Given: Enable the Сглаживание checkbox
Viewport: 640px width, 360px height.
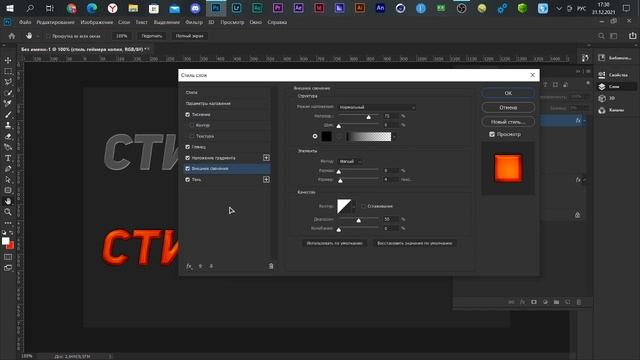Looking at the screenshot, I should 363,206.
